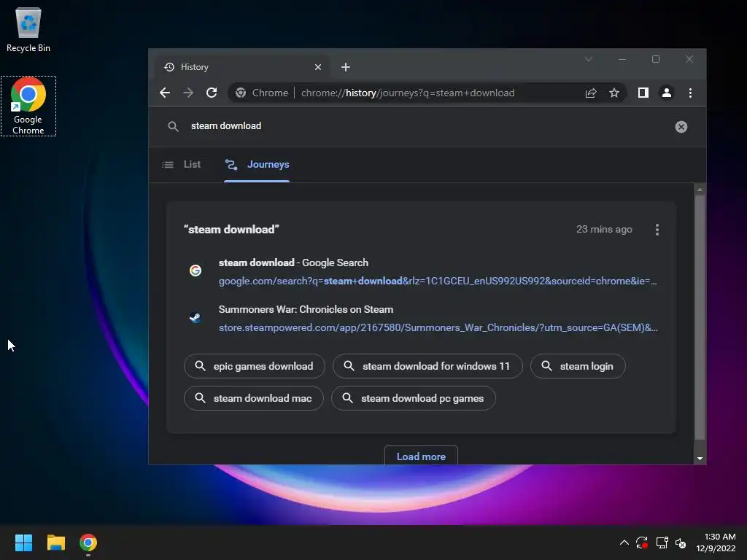Open Summoners War: Chronicles on Steam entry
The width and height of the screenshot is (747, 560).
pos(306,309)
